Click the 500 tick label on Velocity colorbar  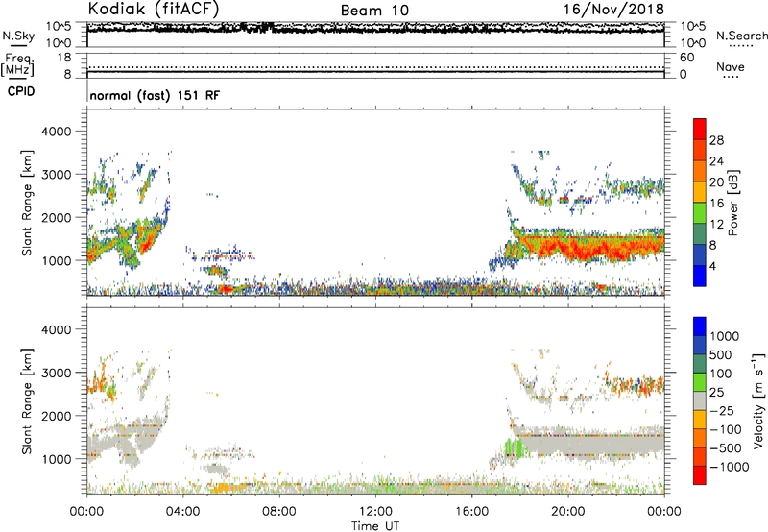[x=721, y=354]
